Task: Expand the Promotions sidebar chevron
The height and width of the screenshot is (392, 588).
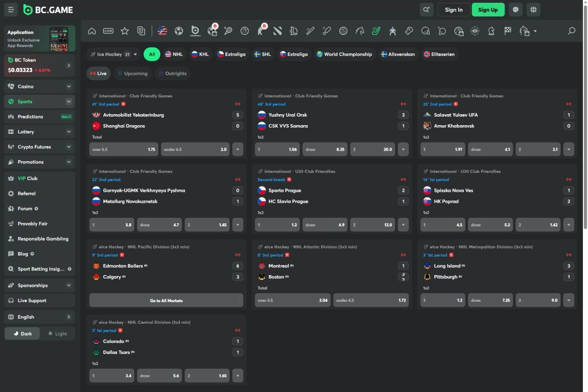Action: click(x=69, y=162)
